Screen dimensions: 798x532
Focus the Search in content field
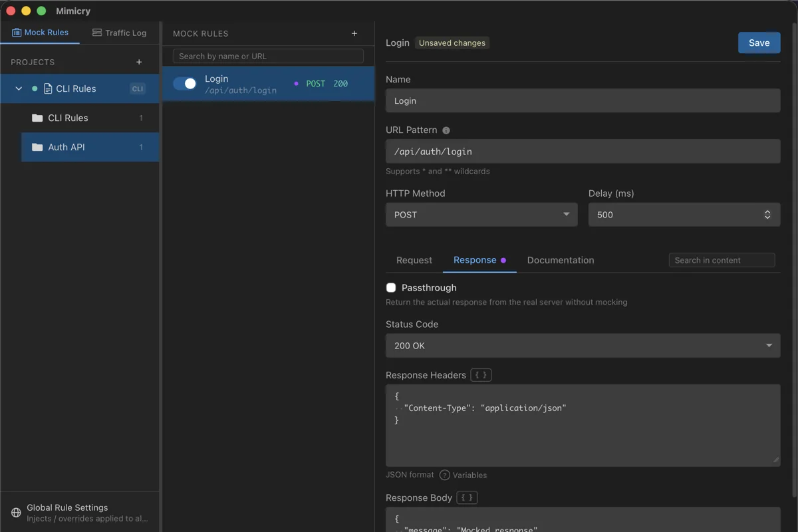pyautogui.click(x=722, y=260)
